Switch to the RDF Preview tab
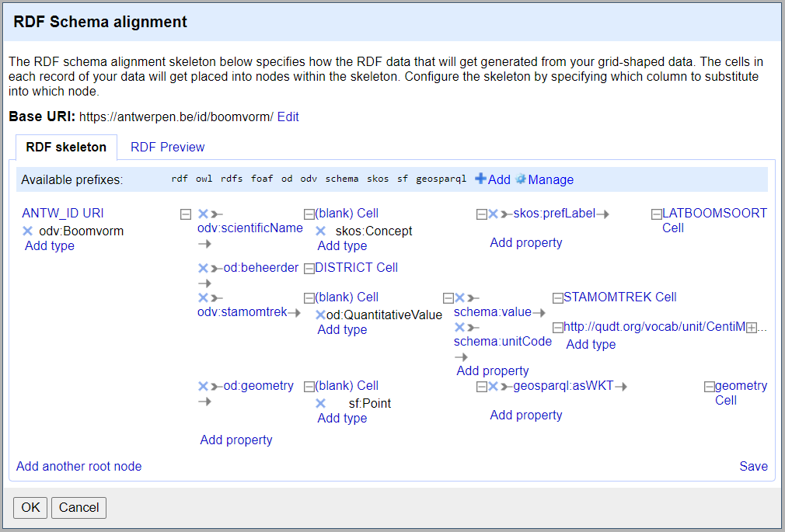 click(x=167, y=147)
